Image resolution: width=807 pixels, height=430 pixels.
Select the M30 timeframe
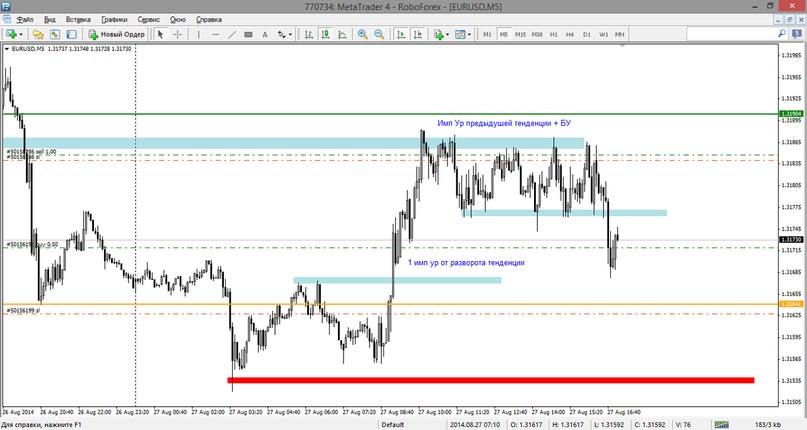[537, 34]
